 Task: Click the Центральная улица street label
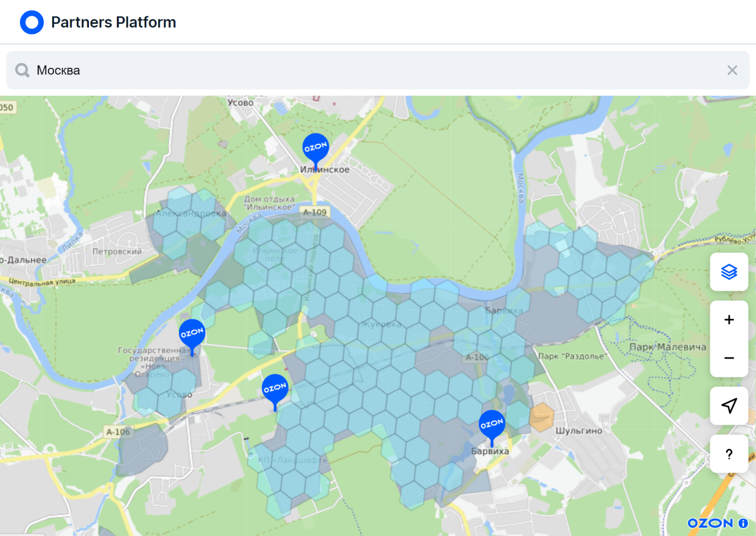[42, 281]
